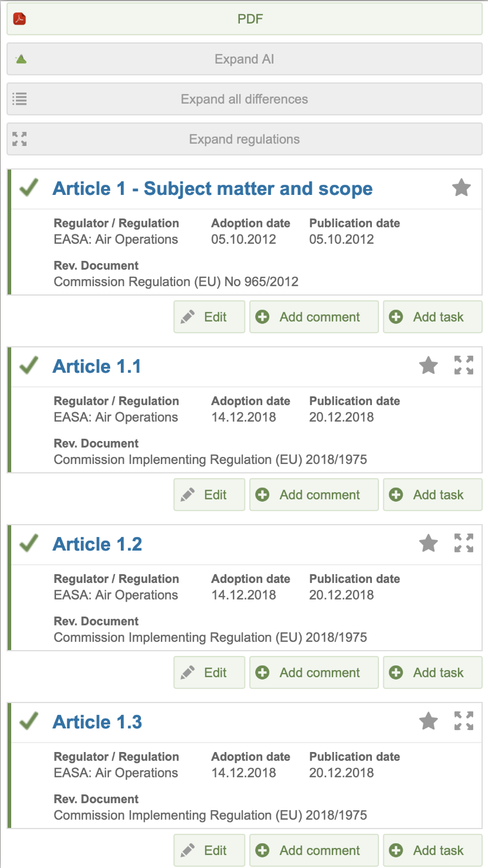The width and height of the screenshot is (488, 868).
Task: Click the red PDF icon
Action: click(x=19, y=18)
